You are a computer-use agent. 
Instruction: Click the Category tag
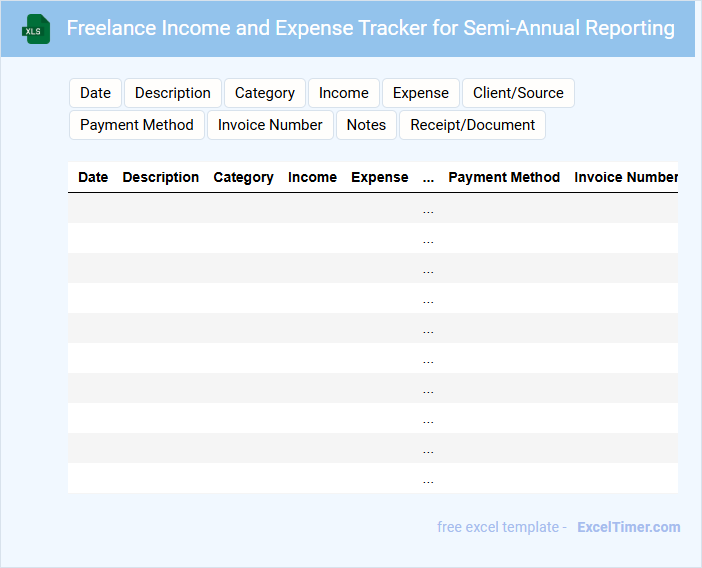(x=265, y=93)
